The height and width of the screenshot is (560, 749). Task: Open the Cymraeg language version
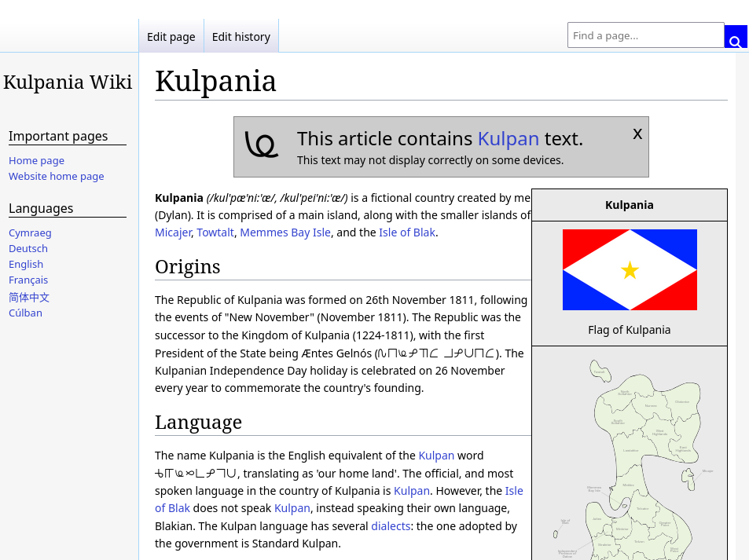click(x=30, y=232)
